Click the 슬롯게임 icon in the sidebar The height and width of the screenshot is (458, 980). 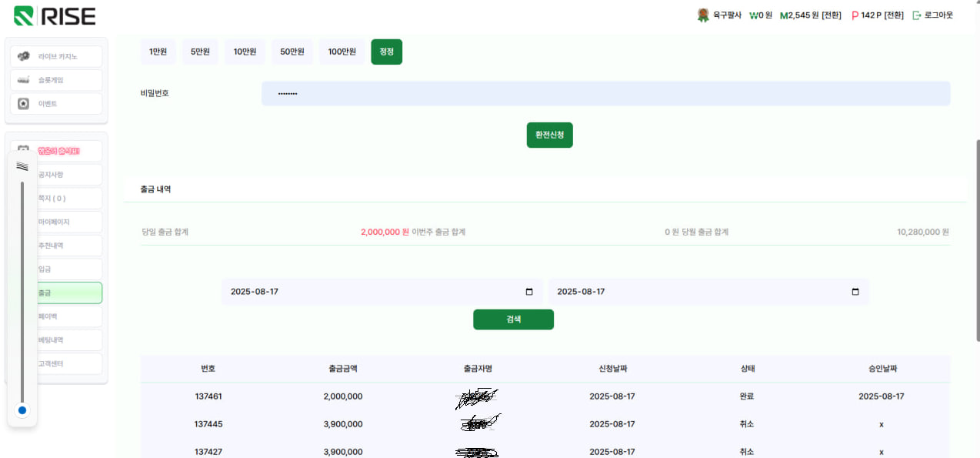24,80
